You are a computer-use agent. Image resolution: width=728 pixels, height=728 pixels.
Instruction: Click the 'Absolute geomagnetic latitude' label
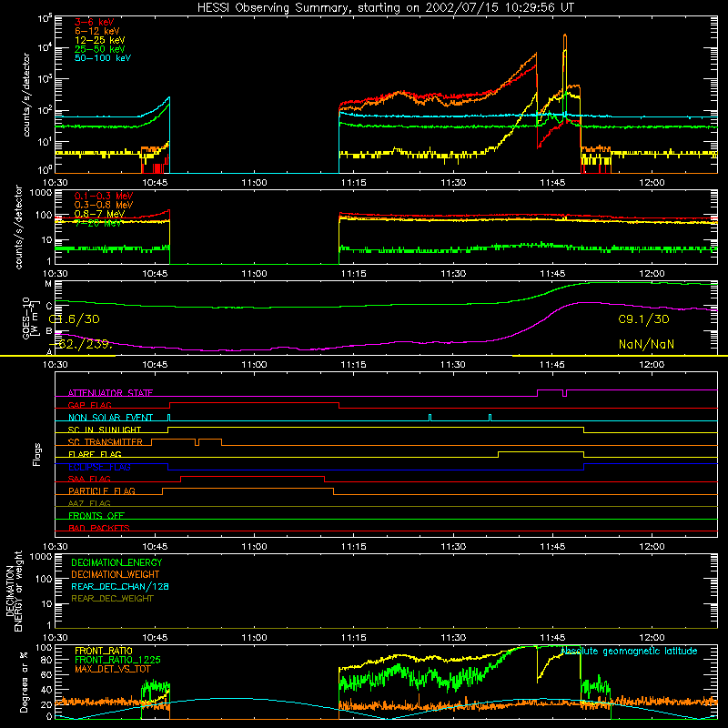(x=629, y=652)
